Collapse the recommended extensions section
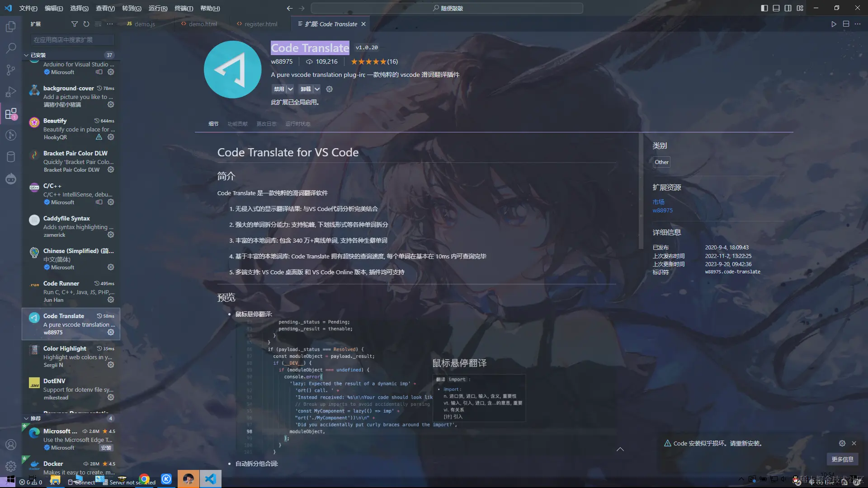The height and width of the screenshot is (488, 868). coord(26,418)
